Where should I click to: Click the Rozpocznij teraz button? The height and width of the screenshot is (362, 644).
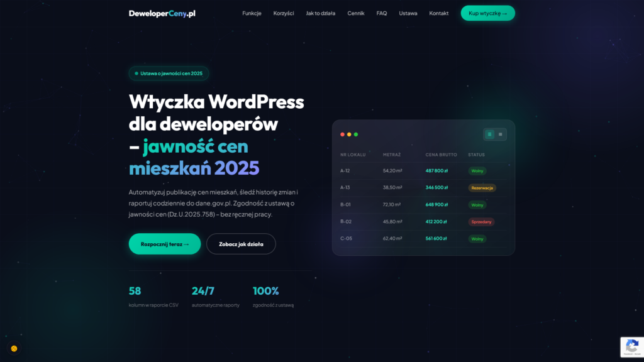(165, 244)
